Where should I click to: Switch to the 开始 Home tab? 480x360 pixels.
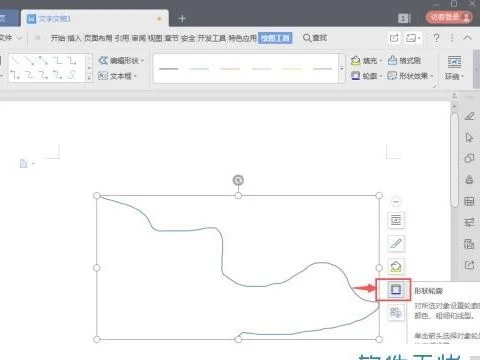point(58,38)
